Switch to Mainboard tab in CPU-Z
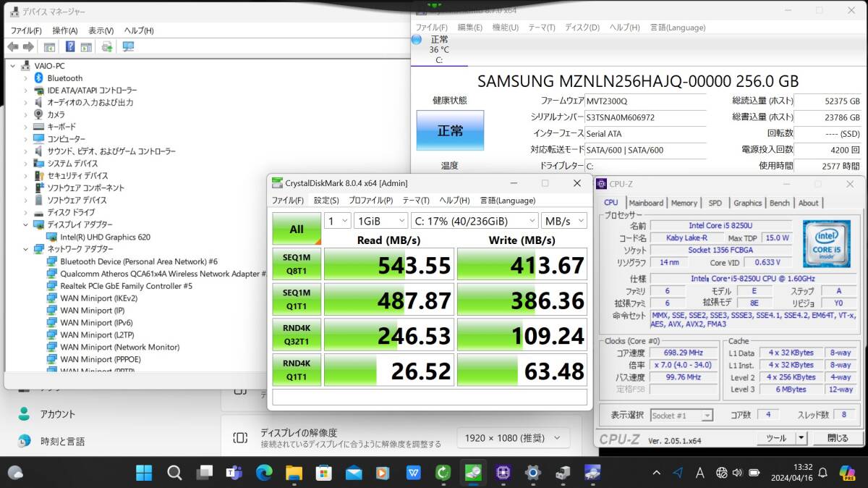 tap(646, 203)
